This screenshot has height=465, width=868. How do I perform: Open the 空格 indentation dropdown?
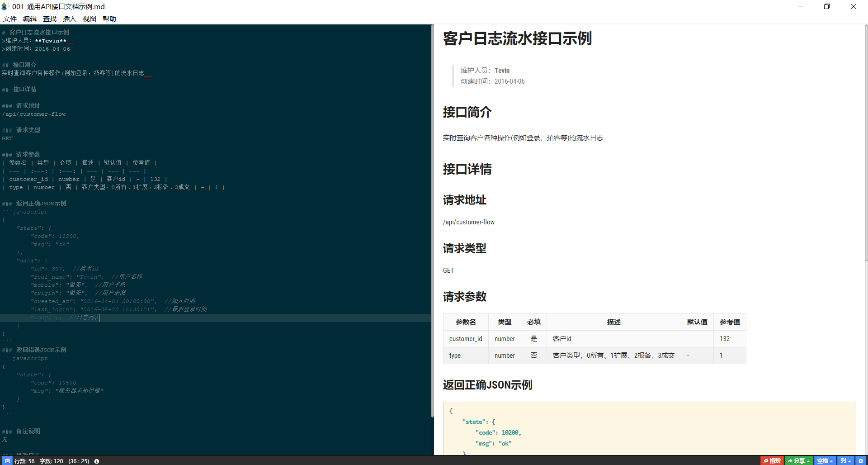[x=825, y=461]
